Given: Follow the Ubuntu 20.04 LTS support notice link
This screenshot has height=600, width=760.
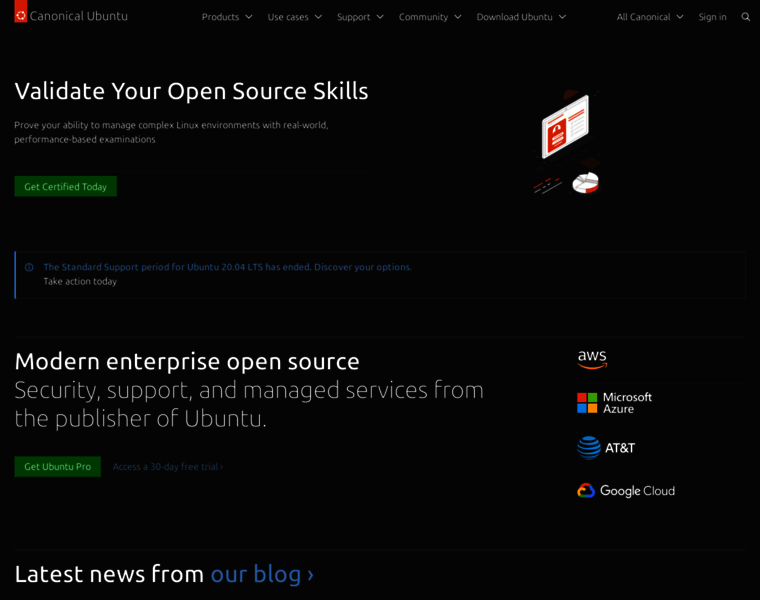Looking at the screenshot, I should (227, 267).
